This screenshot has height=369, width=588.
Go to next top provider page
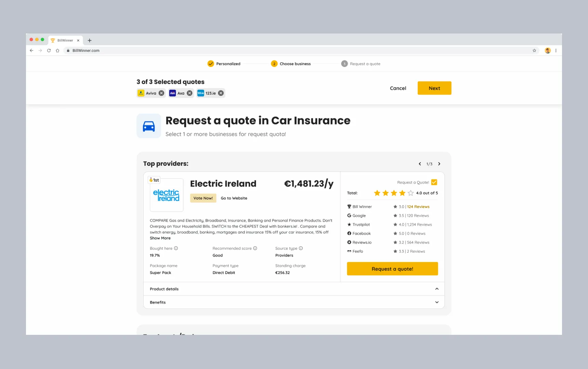pos(439,164)
